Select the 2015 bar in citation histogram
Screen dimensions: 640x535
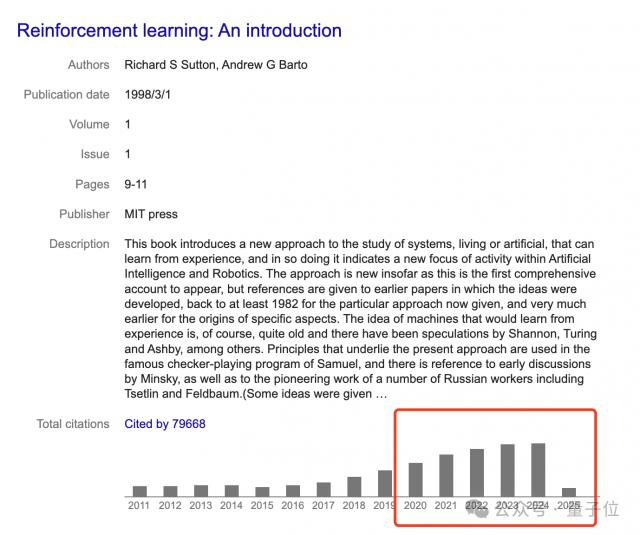tap(262, 491)
